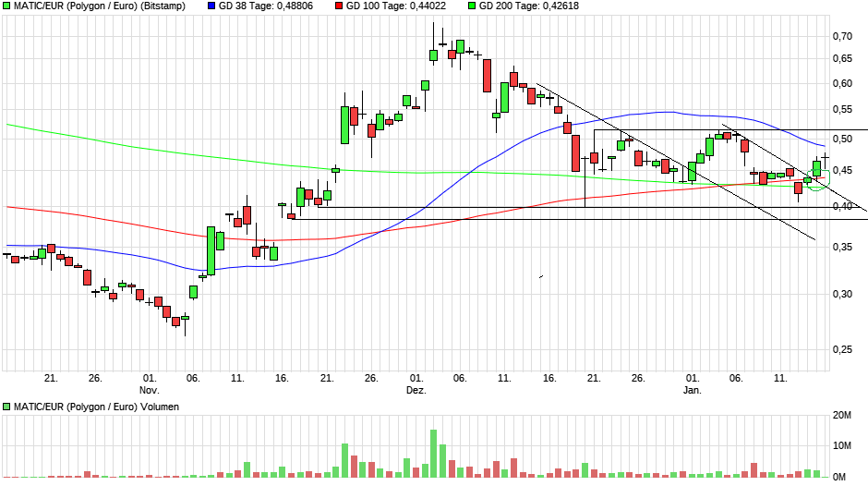Screen dimensions: 868x486
Task: Click the 10M volume axis label
Action: tap(841, 445)
